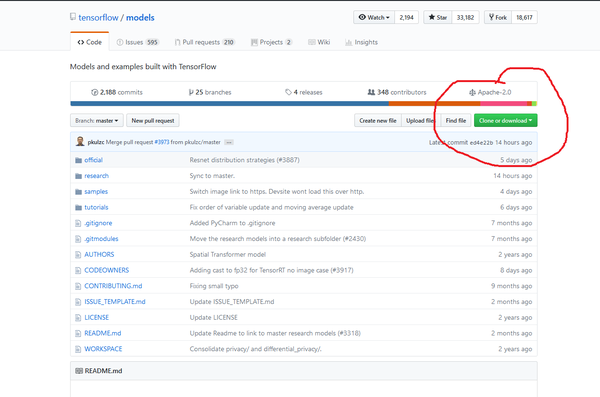
Task: Click the New pull request button
Action: 153,121
